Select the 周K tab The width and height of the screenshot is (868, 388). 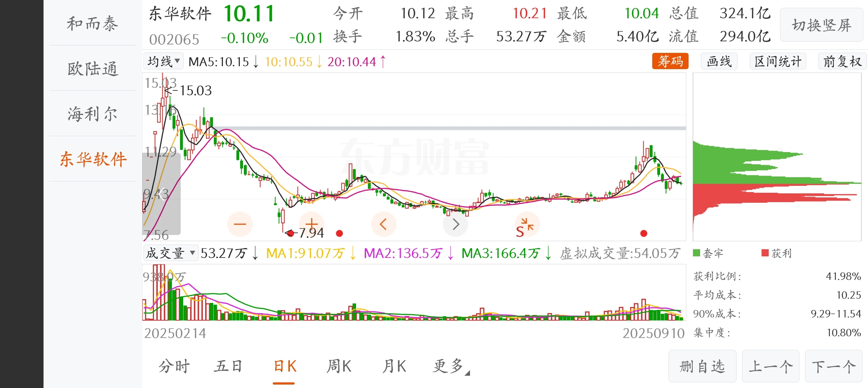(339, 366)
